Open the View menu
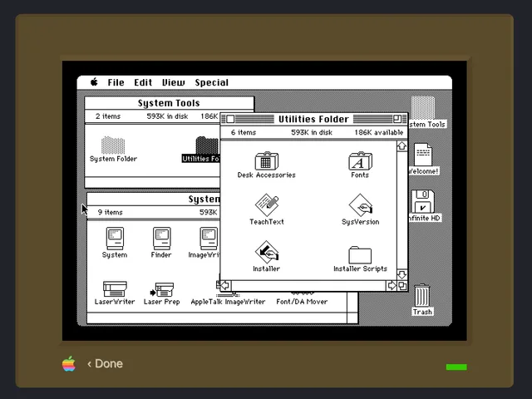 [174, 82]
